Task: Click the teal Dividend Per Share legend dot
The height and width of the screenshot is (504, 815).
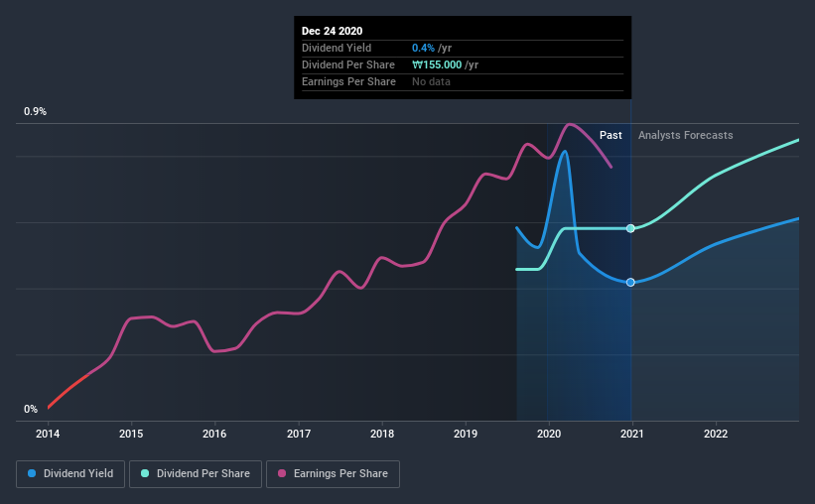Action: click(x=145, y=473)
